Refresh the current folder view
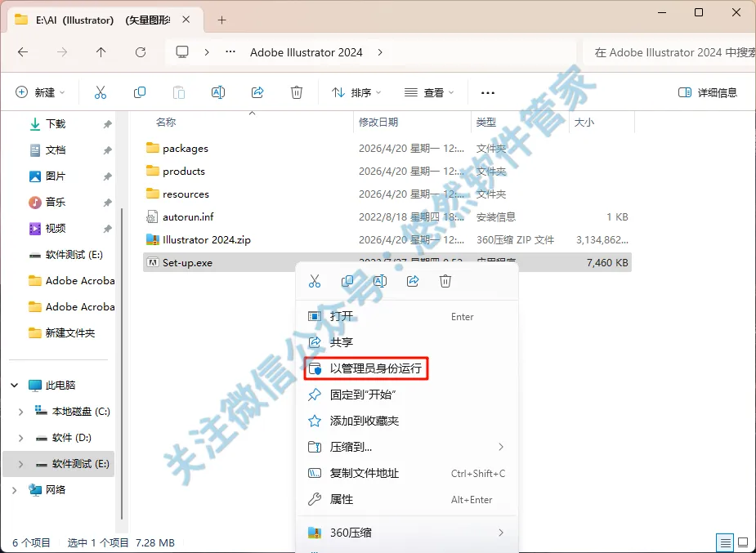 coord(141,52)
